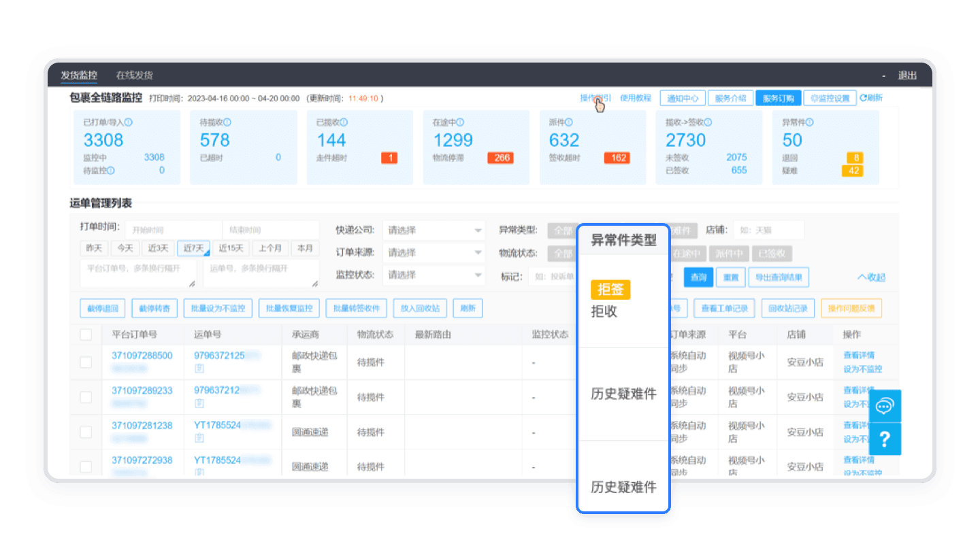
Task: Click 放入回收站 to move items to recycle bin
Action: point(420,308)
